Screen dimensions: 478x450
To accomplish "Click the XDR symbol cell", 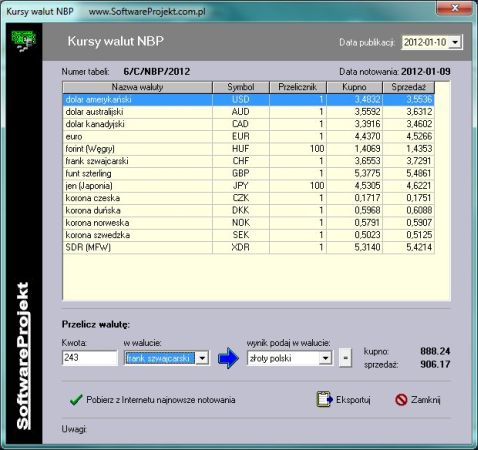I will 241,247.
